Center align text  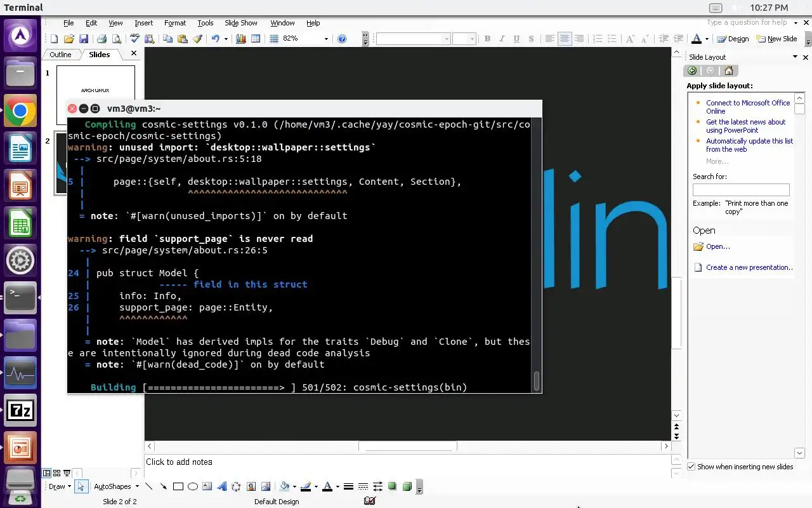pyautogui.click(x=564, y=39)
